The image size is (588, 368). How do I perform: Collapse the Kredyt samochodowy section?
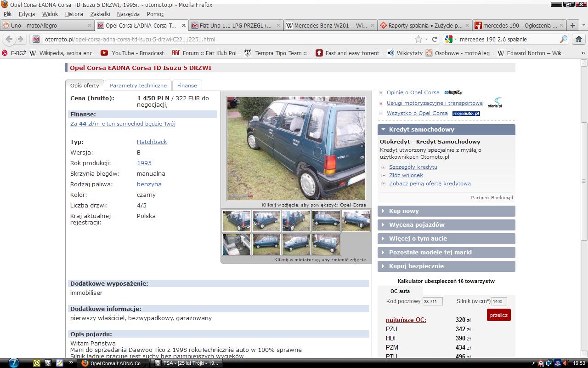[x=447, y=130]
